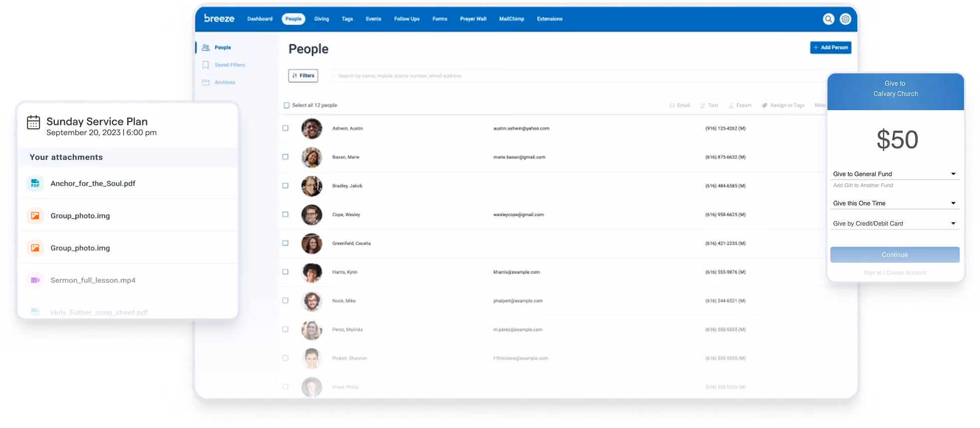980x428 pixels.
Task: Open the Events menu item
Action: (x=374, y=19)
